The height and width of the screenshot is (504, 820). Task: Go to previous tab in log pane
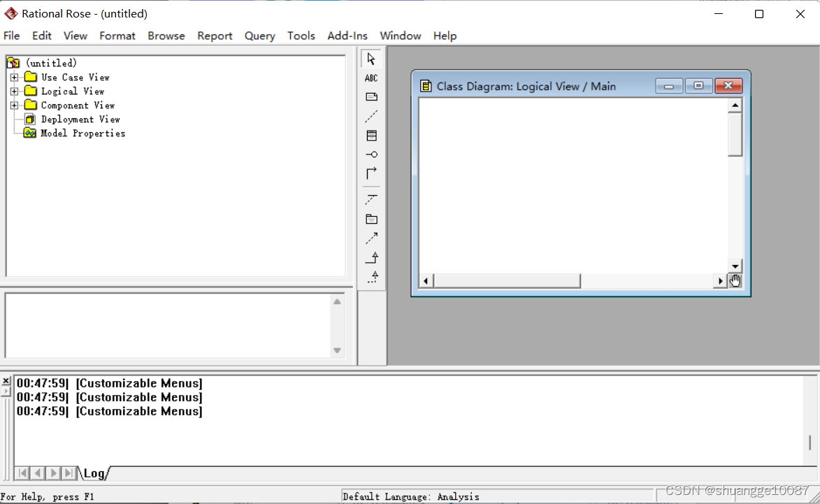(38, 473)
